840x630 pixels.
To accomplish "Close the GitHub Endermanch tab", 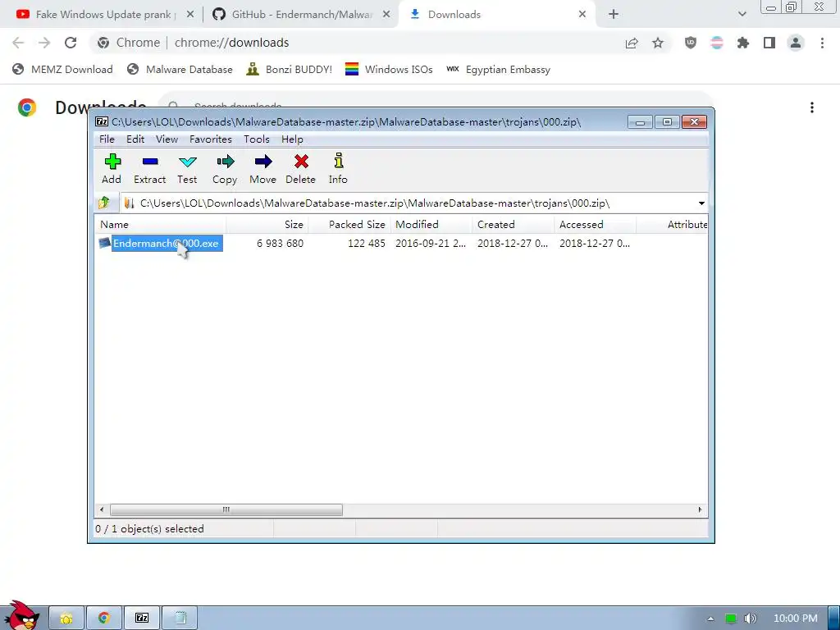I will coord(386,15).
